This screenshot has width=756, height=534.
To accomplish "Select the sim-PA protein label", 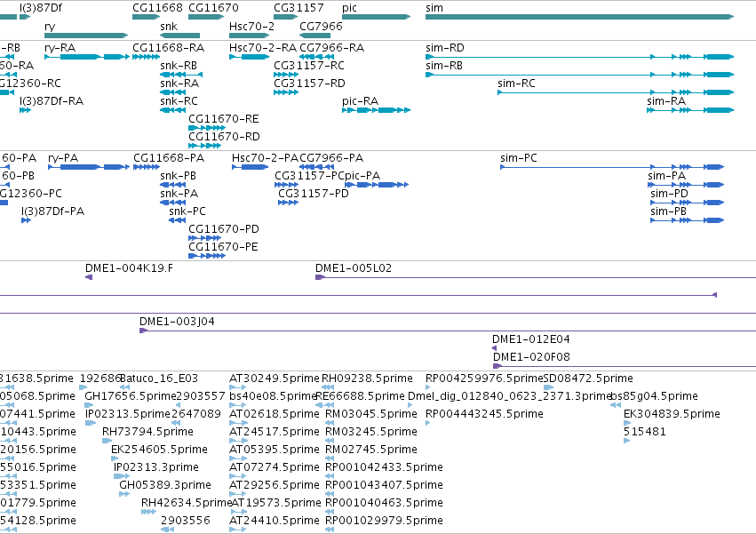I will click(x=667, y=176).
